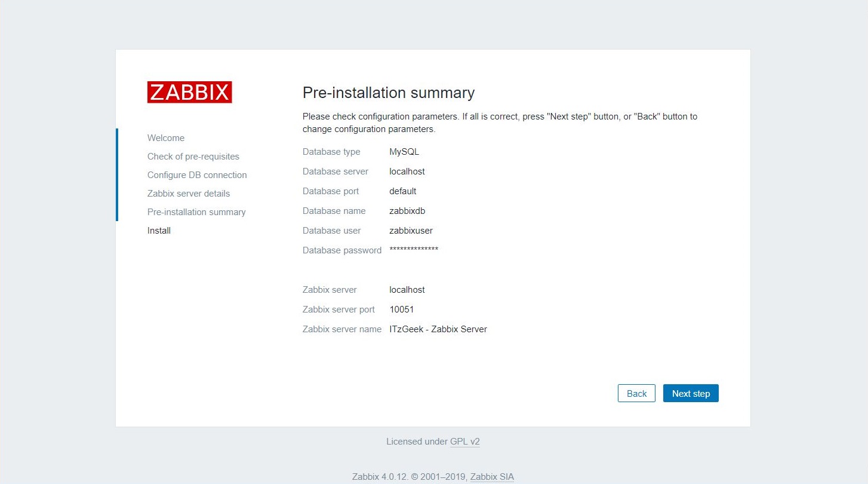Click the Zabbix server localhost value
Image resolution: width=868 pixels, height=484 pixels.
(407, 290)
